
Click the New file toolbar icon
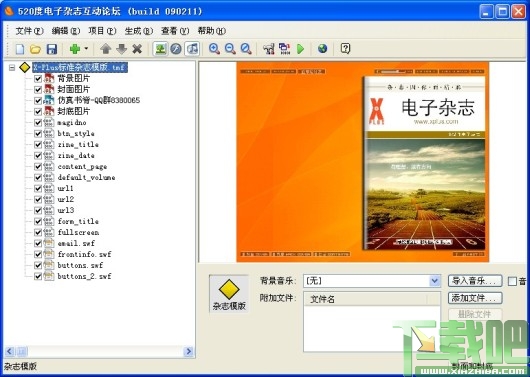coord(20,49)
